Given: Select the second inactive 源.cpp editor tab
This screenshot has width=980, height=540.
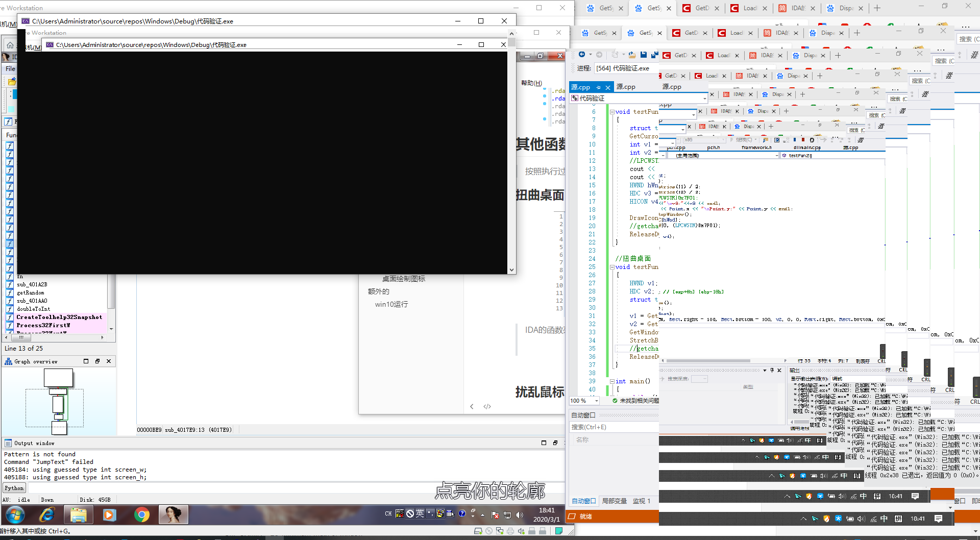Looking at the screenshot, I should [672, 87].
